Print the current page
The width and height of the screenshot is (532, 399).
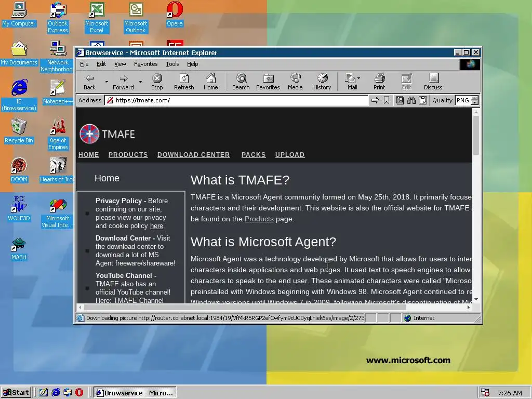(379, 82)
